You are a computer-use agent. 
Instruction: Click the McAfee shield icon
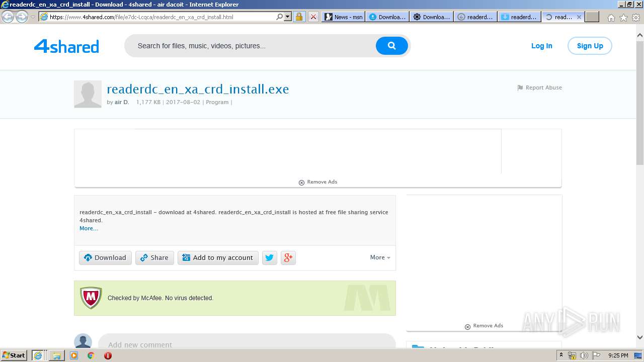click(x=91, y=298)
